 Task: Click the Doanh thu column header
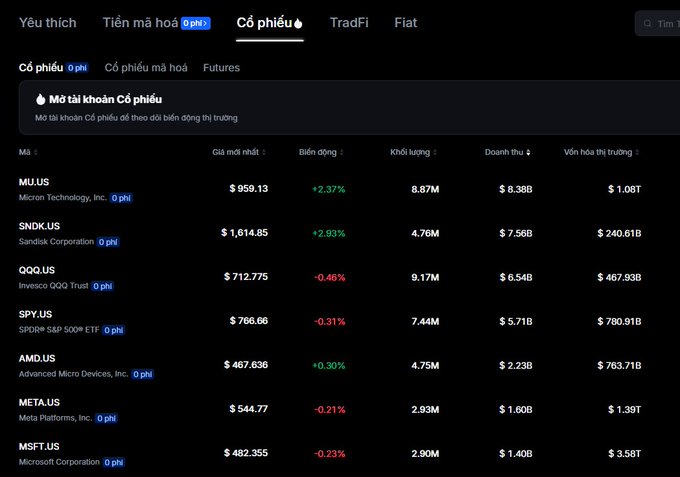(x=504, y=152)
